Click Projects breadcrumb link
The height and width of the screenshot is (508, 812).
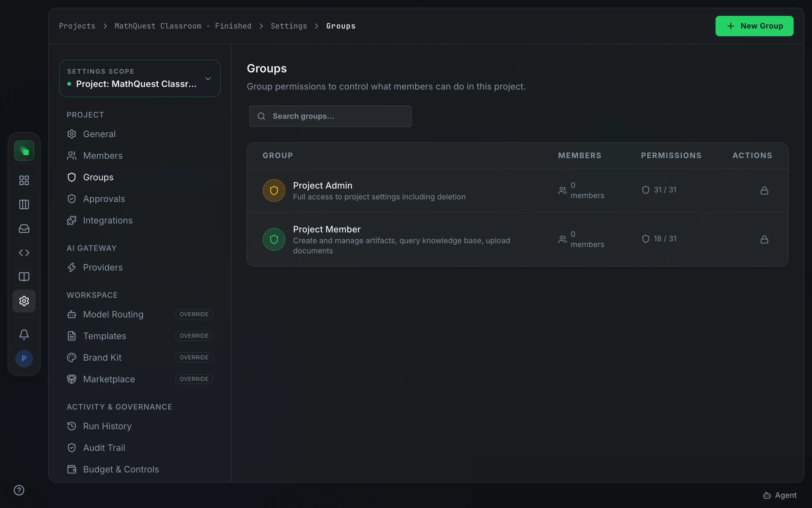(x=77, y=26)
